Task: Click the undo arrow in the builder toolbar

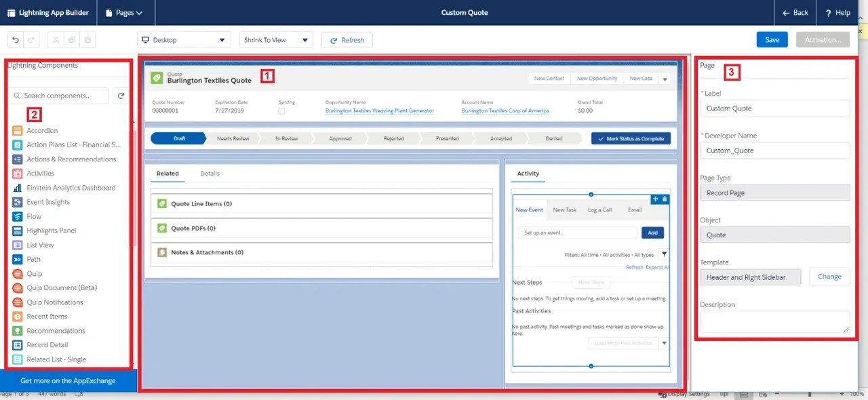Action: click(x=15, y=39)
